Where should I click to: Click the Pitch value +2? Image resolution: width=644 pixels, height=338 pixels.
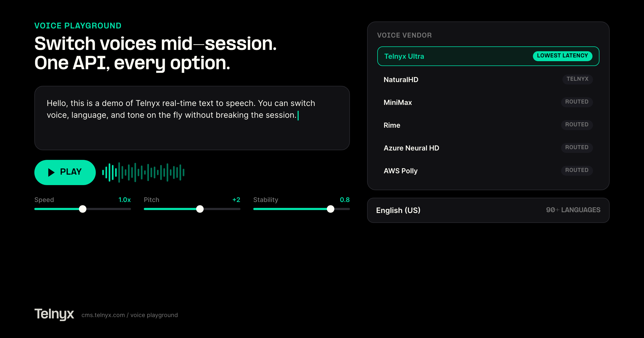[x=236, y=200]
